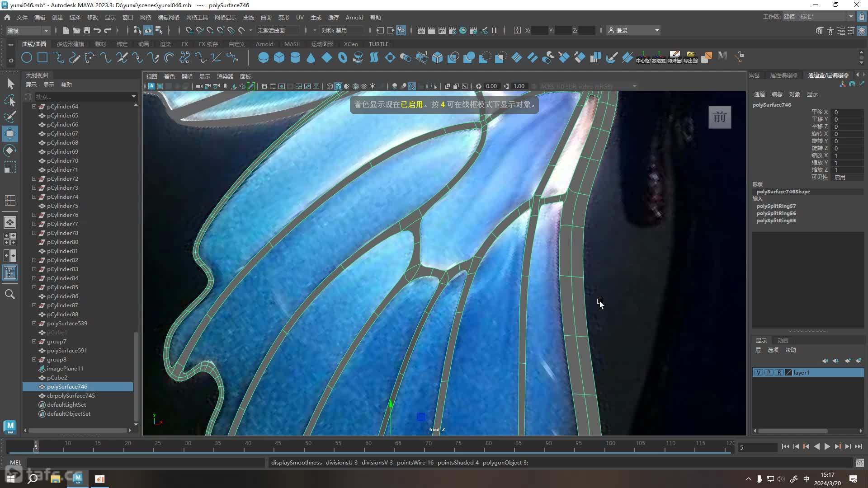Switch to the 属性编辑器 tab
868x488 pixels.
pyautogui.click(x=784, y=75)
